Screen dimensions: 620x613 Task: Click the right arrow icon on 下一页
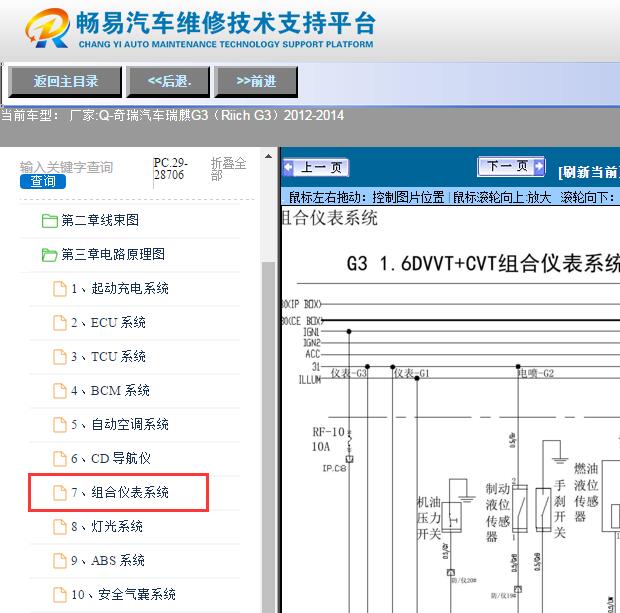[539, 166]
